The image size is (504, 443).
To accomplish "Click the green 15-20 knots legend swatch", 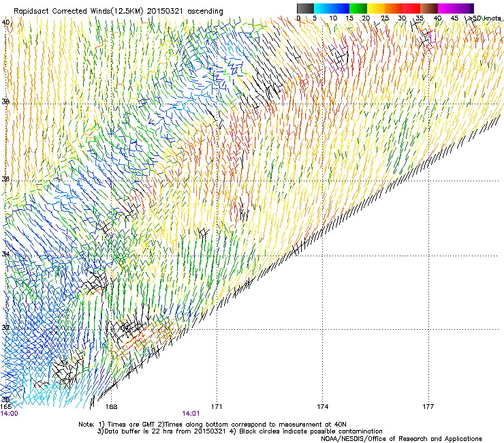I will coord(358,8).
